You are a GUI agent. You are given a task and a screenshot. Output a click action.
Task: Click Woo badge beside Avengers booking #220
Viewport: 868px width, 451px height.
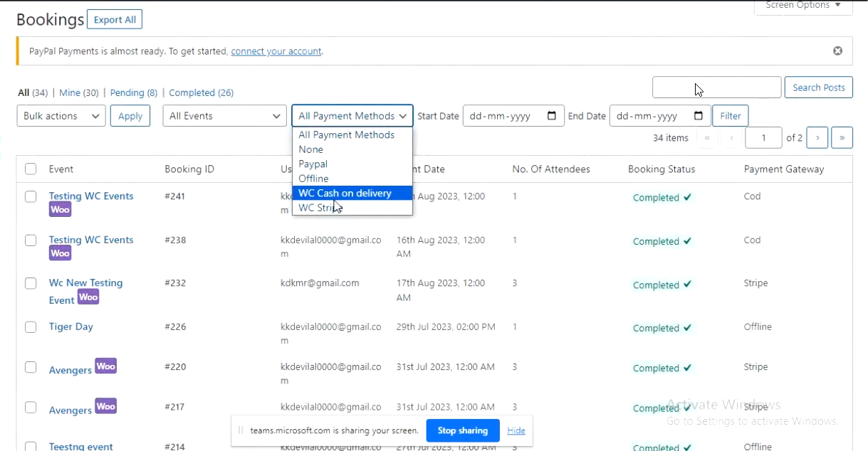point(105,366)
